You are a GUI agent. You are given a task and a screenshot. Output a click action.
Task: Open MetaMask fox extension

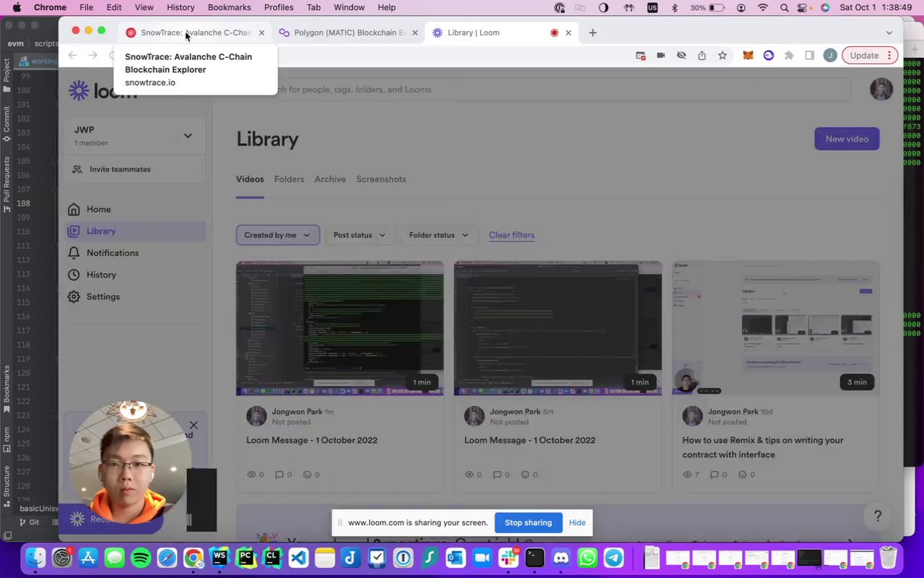[x=748, y=56]
